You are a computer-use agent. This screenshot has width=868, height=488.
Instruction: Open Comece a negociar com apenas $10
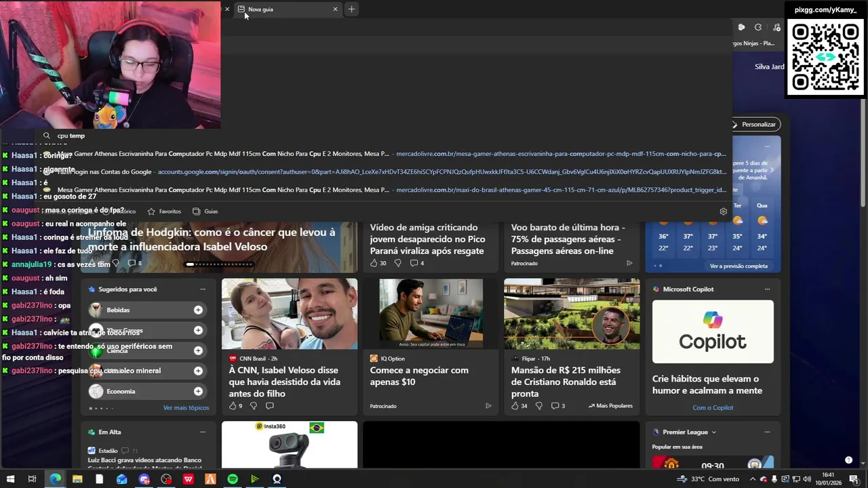pyautogui.click(x=419, y=376)
